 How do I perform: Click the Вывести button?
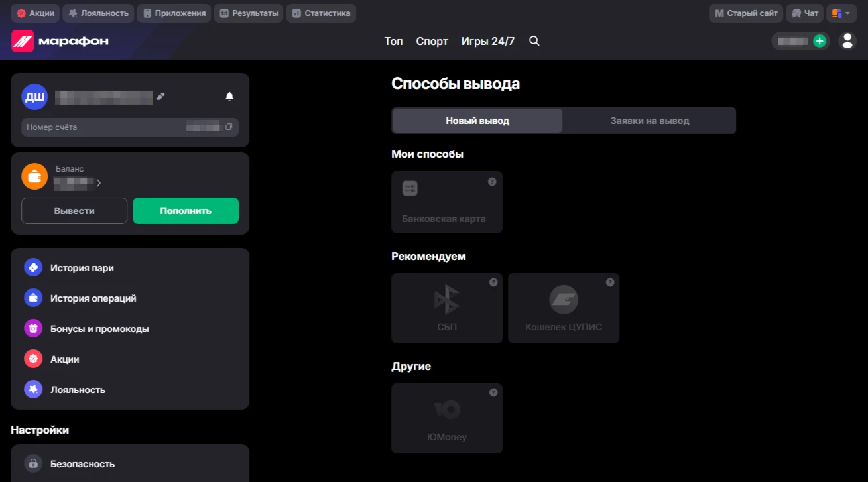(x=74, y=211)
